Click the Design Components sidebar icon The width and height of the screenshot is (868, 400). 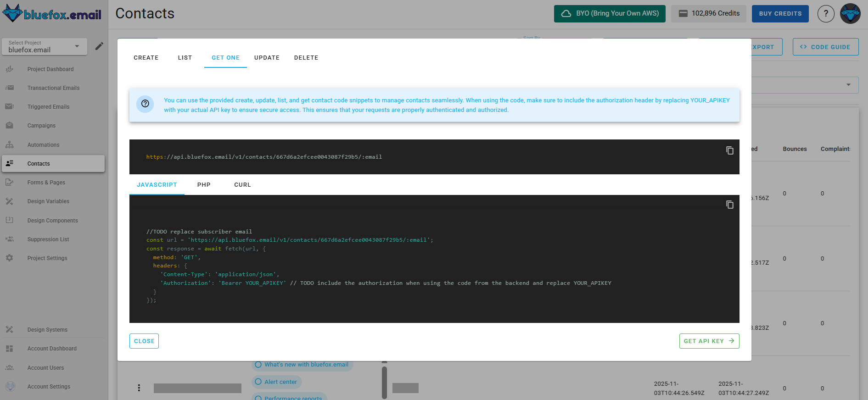[x=10, y=221]
